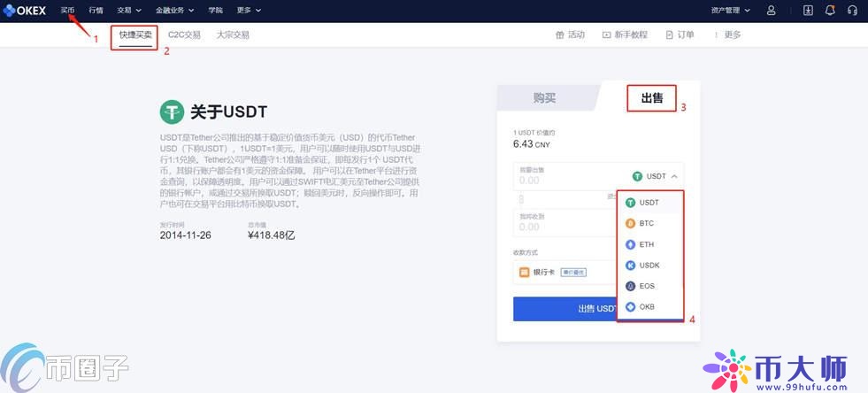The width and height of the screenshot is (868, 393).
Task: Click the Tether logo beside 关于USDT
Action: 172,112
